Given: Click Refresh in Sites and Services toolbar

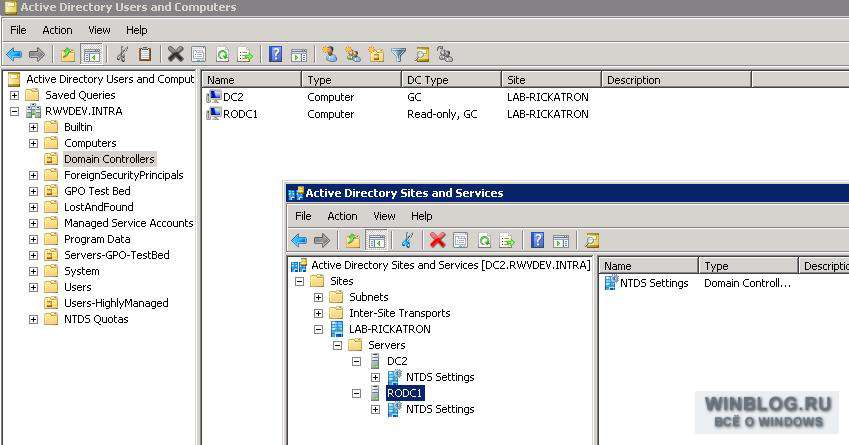Looking at the screenshot, I should coord(484,240).
